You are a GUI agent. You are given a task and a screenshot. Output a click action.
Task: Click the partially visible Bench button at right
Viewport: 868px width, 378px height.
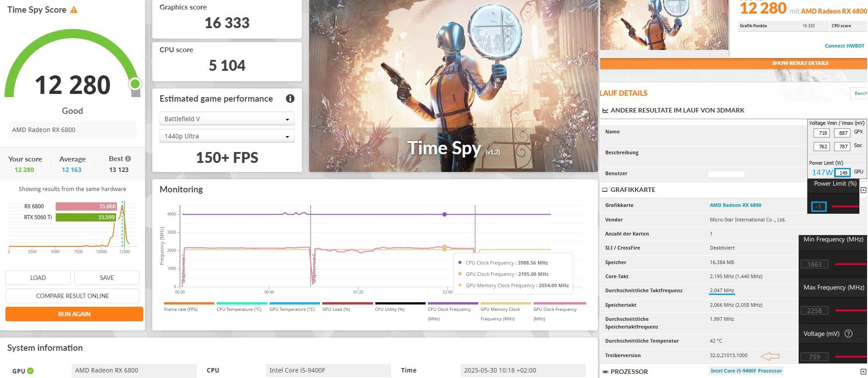pos(859,93)
